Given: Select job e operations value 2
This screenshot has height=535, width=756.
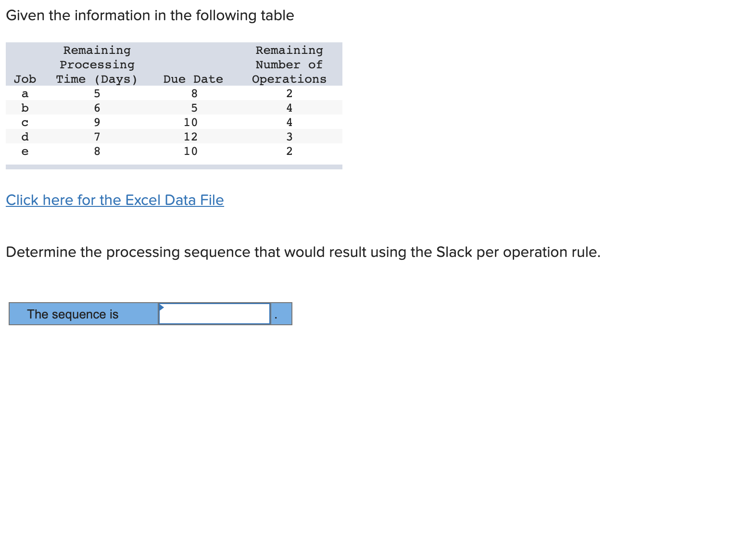Looking at the screenshot, I should click(x=289, y=151).
